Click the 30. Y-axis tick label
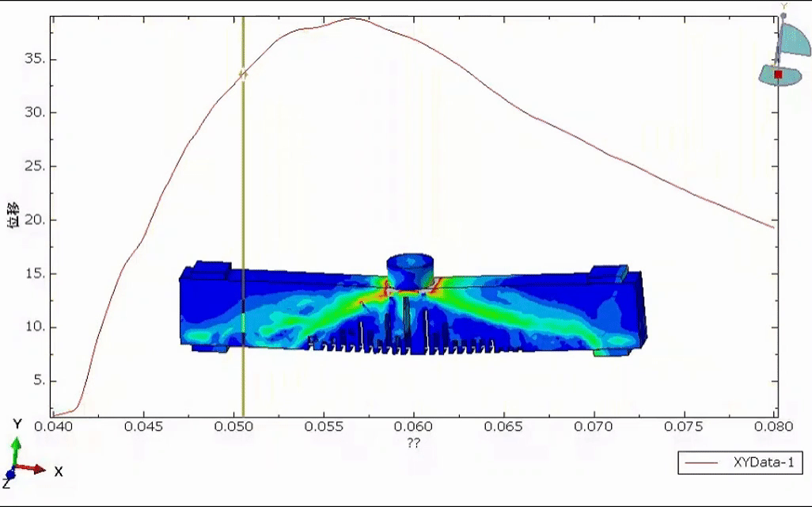 point(35,112)
